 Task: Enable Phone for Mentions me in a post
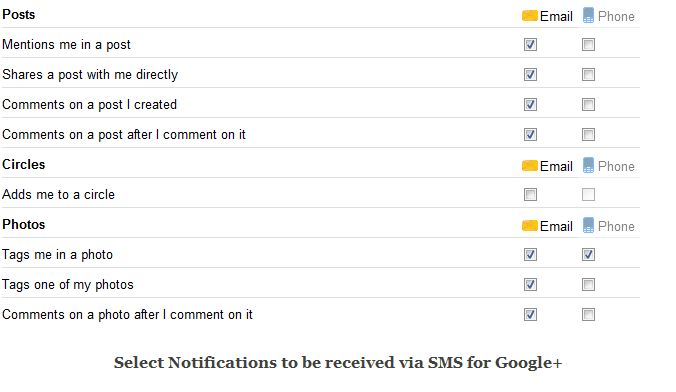tap(588, 44)
